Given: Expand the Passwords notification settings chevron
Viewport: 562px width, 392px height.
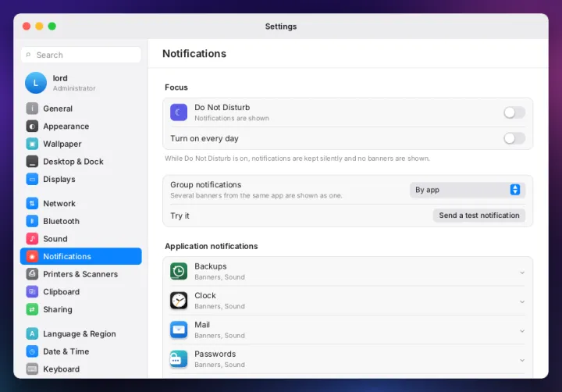Looking at the screenshot, I should pyautogui.click(x=522, y=360).
